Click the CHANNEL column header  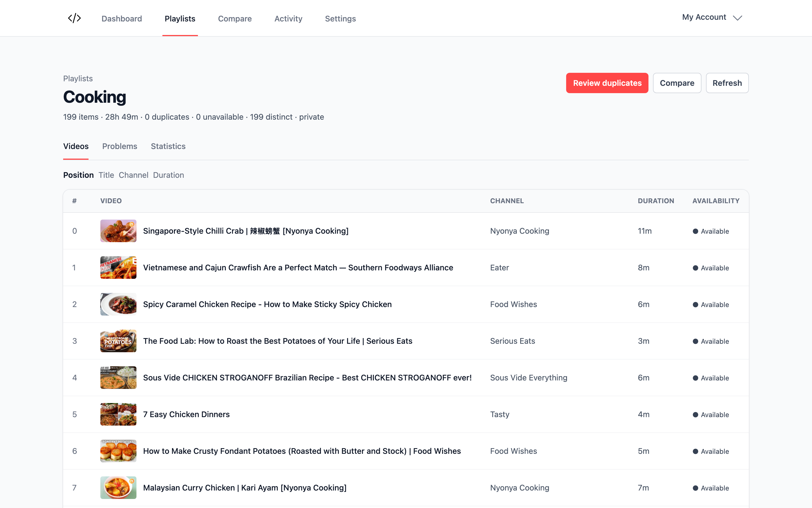click(507, 201)
